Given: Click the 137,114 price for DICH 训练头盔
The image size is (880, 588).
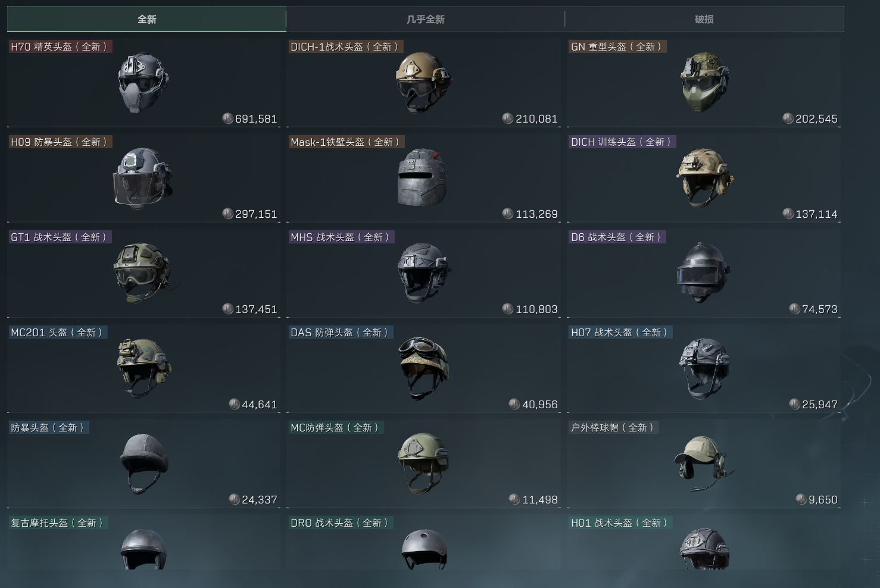Looking at the screenshot, I should point(816,214).
